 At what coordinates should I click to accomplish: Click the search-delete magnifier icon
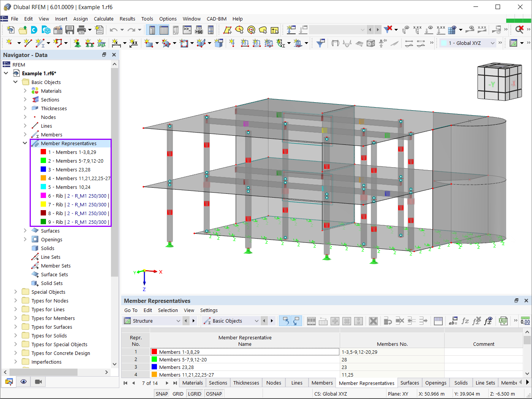coord(519,30)
